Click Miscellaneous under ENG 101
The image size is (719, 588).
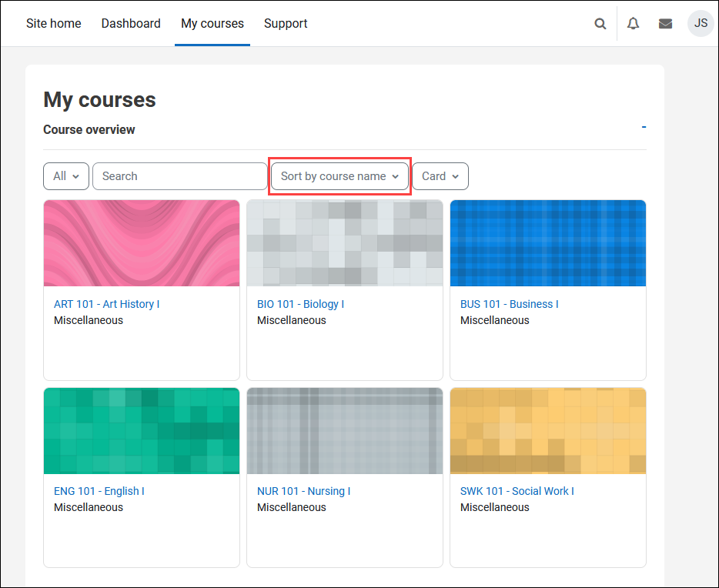[x=89, y=507]
